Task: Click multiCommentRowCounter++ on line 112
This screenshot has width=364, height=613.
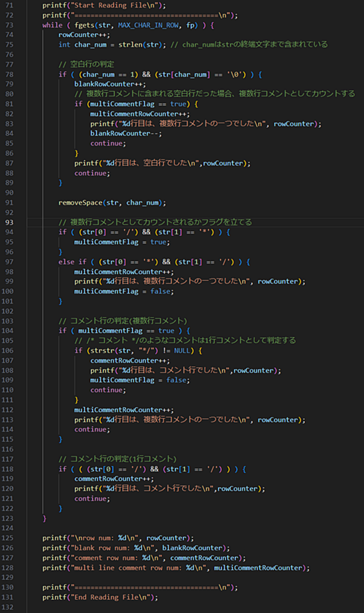Action: 124,410
